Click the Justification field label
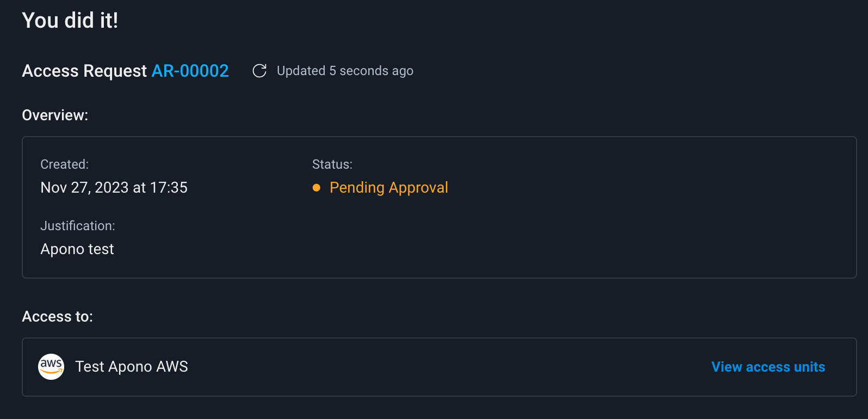 click(x=78, y=226)
